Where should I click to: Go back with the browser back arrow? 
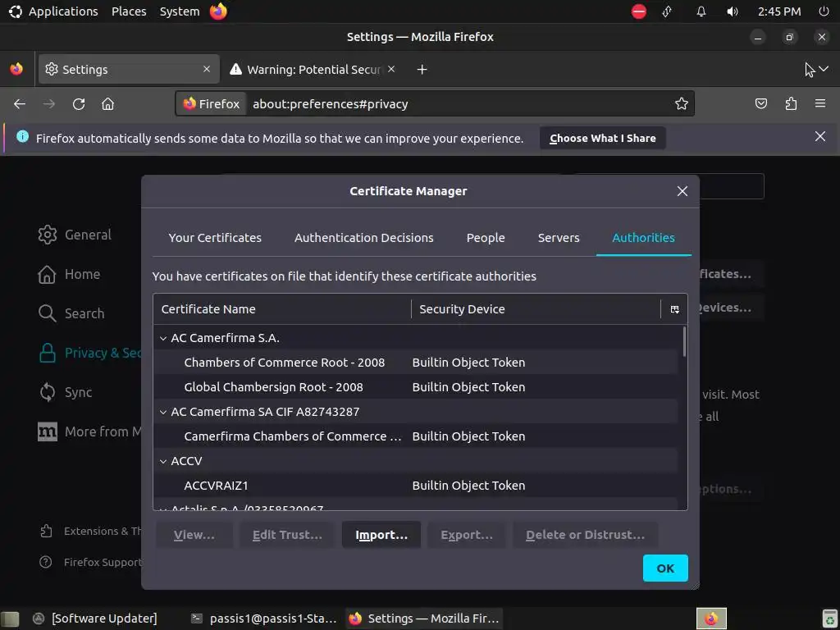click(20, 104)
